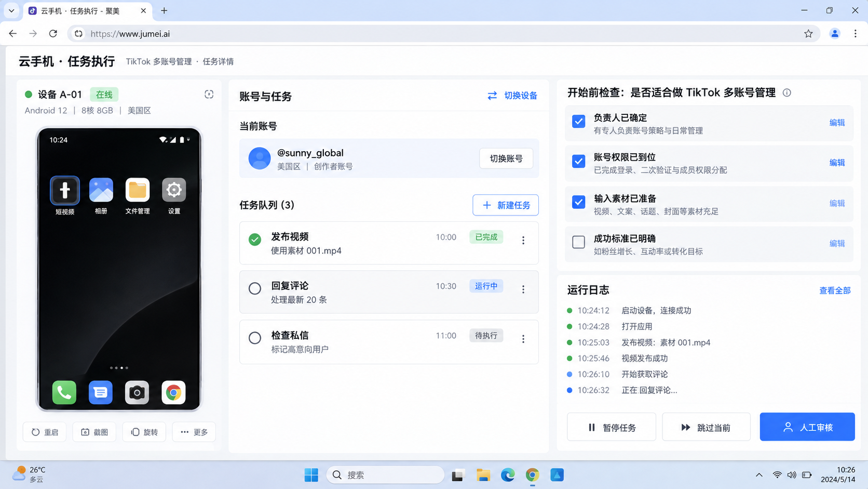Open more options for 检查私信 task
Viewport: 868px width, 489px height.
point(523,338)
